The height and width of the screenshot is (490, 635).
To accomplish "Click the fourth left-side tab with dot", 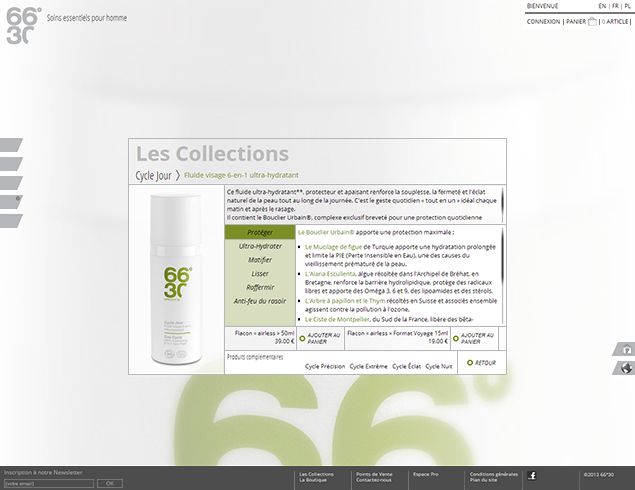I will [11, 202].
